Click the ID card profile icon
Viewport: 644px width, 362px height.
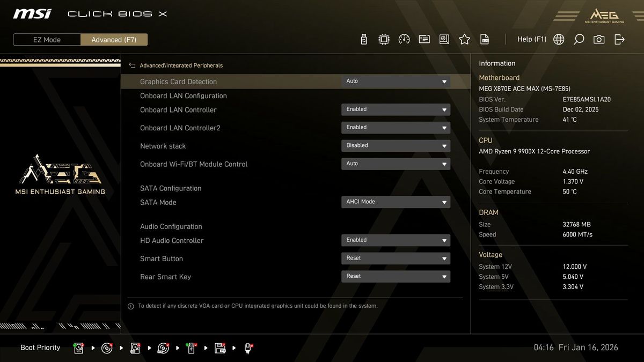(424, 39)
